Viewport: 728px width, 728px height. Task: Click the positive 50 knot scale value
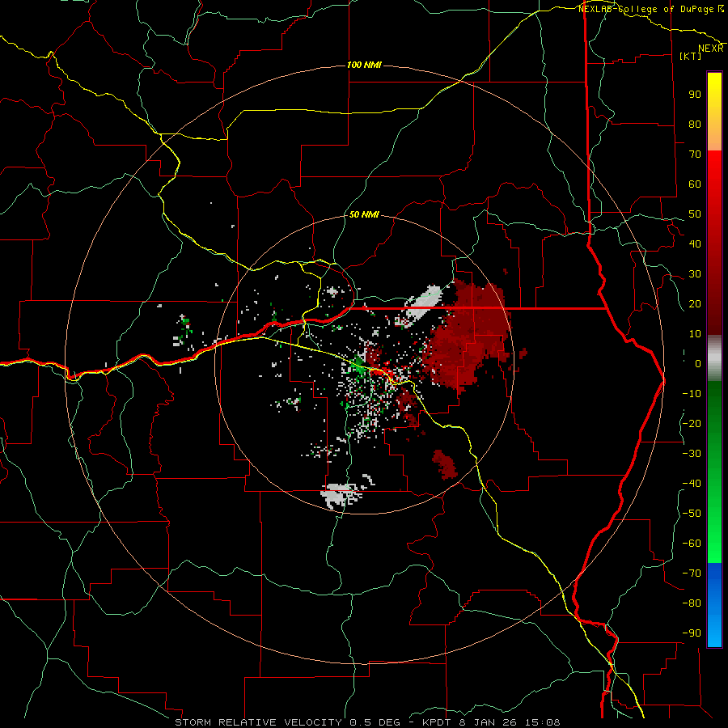click(x=695, y=214)
